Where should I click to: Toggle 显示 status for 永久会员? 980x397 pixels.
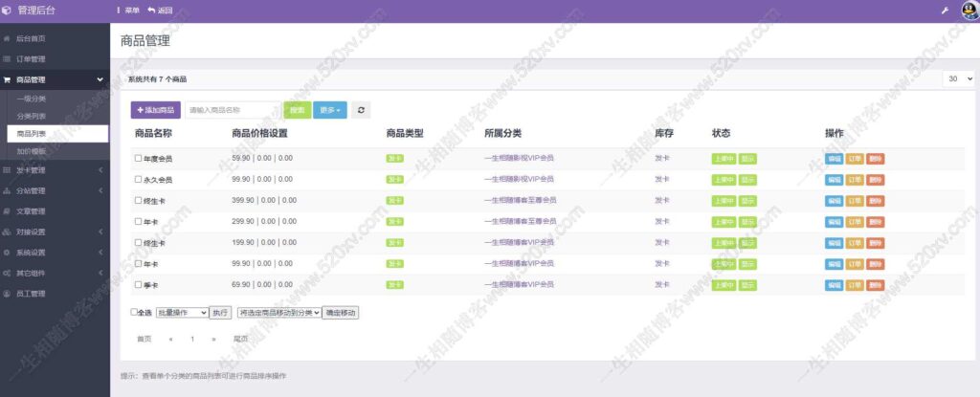click(747, 180)
